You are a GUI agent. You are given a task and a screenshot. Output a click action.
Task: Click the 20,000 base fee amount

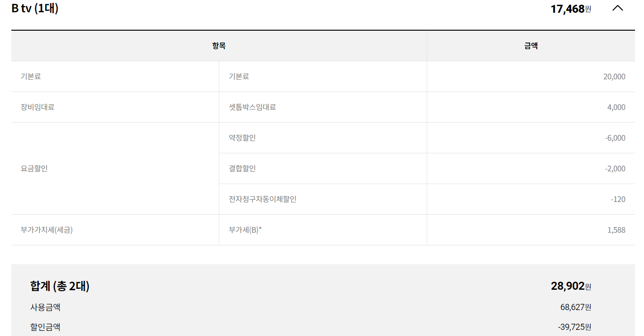click(614, 76)
